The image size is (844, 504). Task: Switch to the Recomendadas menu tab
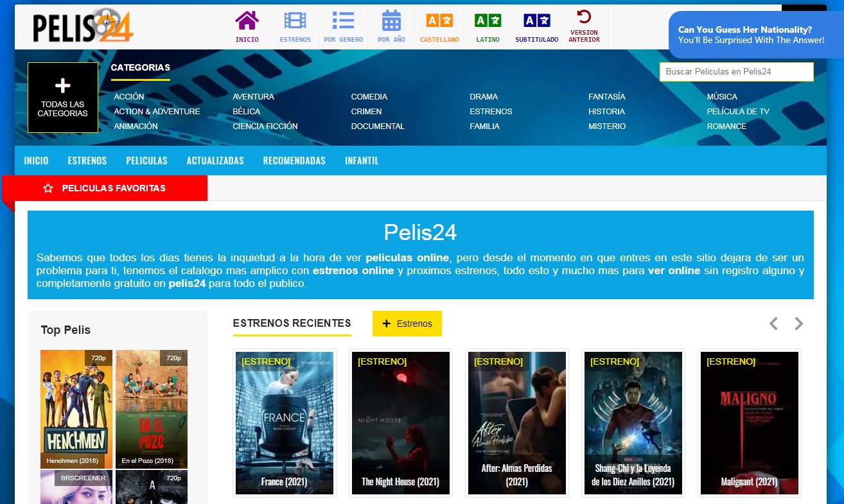point(294,161)
